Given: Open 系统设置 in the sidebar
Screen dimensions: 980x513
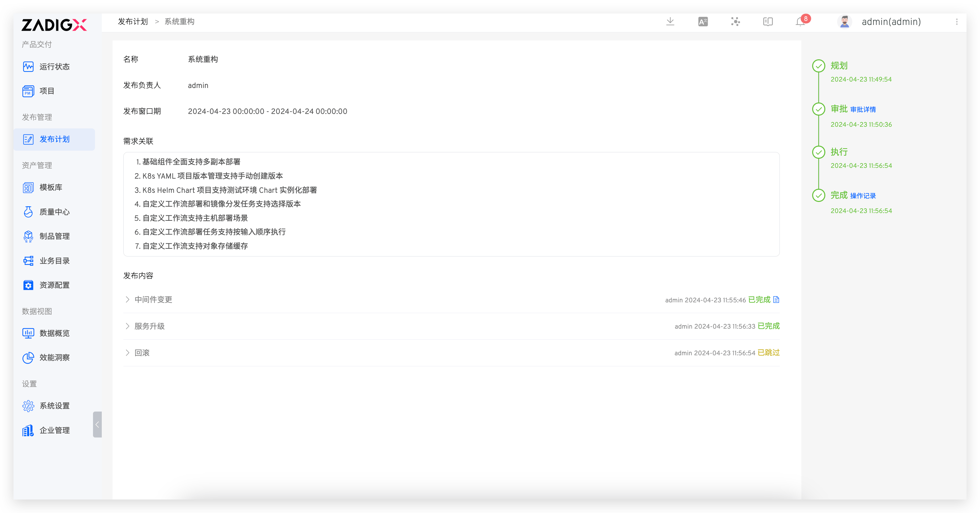Looking at the screenshot, I should (x=54, y=406).
